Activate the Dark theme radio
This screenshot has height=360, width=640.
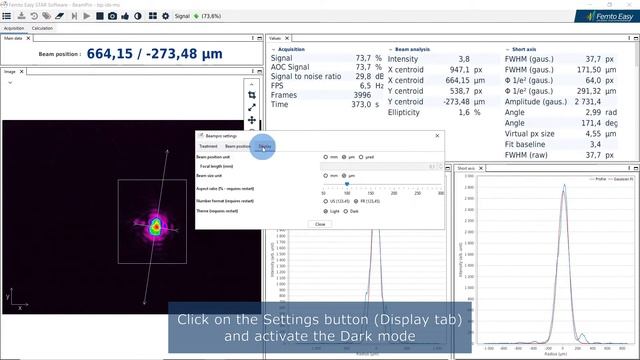(x=346, y=211)
